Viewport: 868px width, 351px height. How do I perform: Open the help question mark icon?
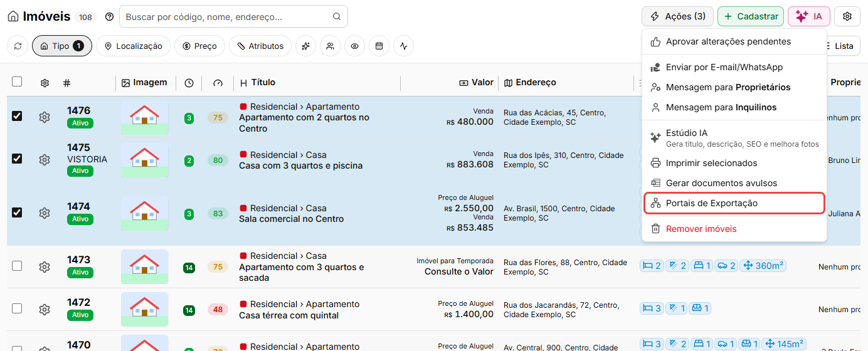pos(110,17)
